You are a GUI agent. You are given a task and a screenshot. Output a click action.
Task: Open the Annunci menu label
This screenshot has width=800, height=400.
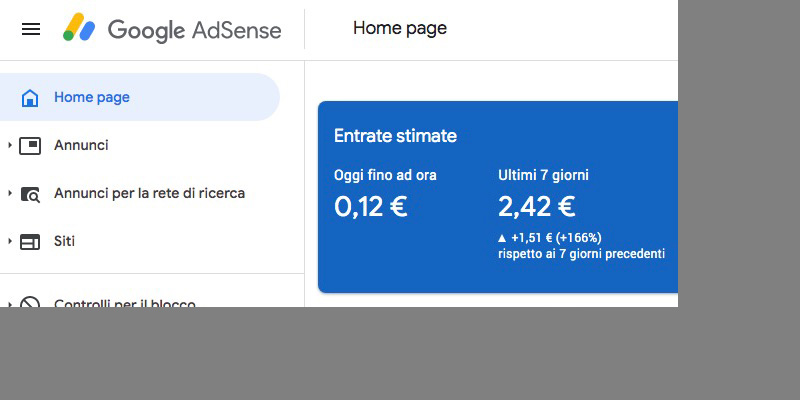(81, 145)
